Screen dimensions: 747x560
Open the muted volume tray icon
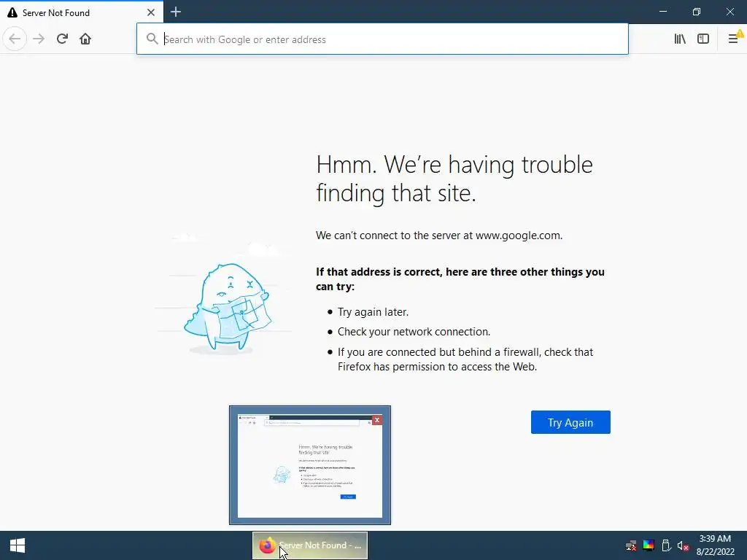pyautogui.click(x=683, y=545)
